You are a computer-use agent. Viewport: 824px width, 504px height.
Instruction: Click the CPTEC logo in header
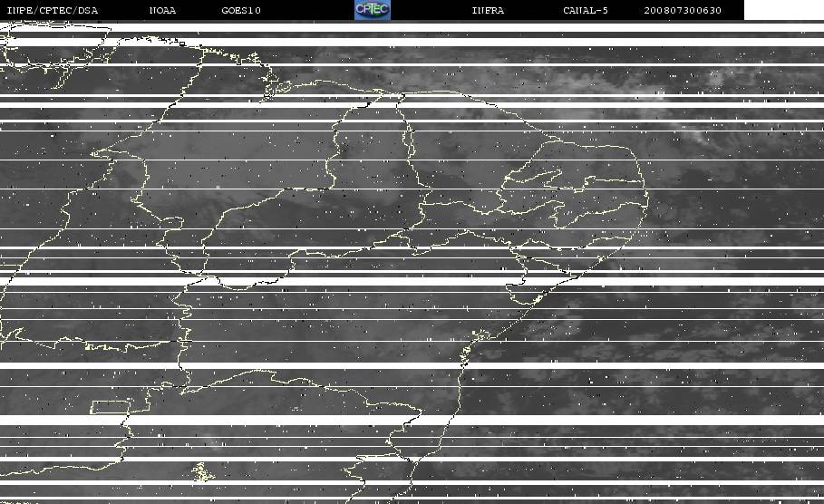click(373, 9)
